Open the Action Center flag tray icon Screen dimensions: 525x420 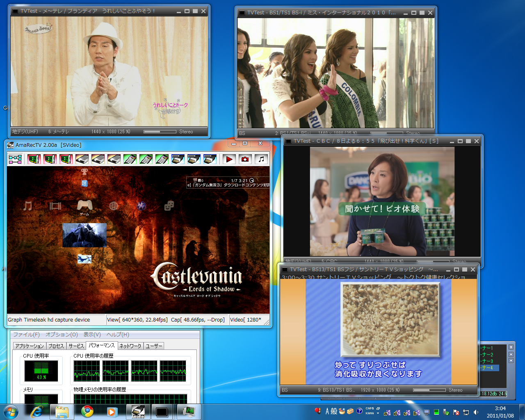pos(456,413)
